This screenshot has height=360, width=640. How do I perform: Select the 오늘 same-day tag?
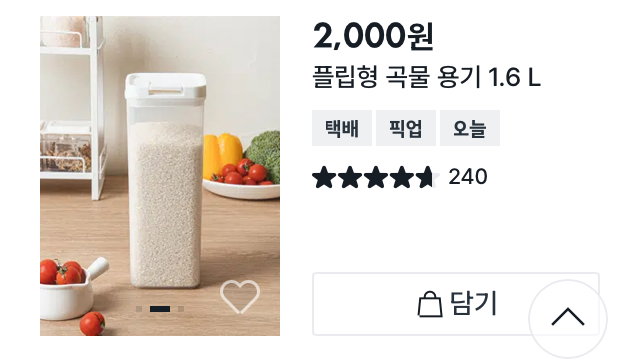point(470,128)
